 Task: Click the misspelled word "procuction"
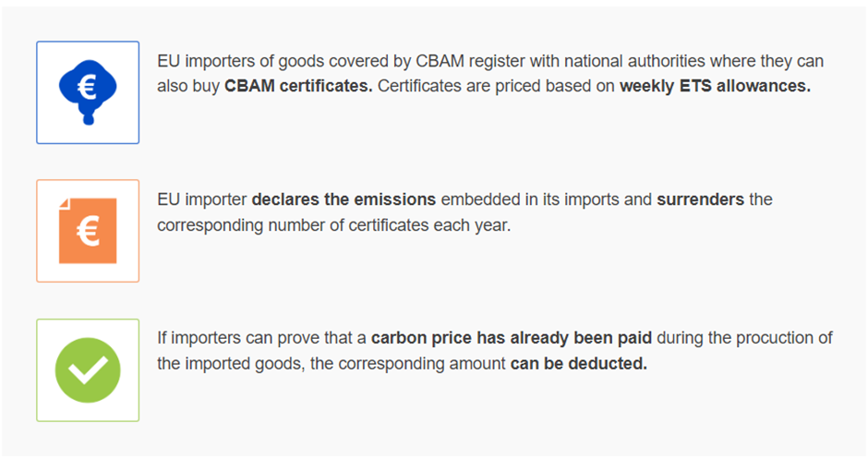(x=770, y=338)
